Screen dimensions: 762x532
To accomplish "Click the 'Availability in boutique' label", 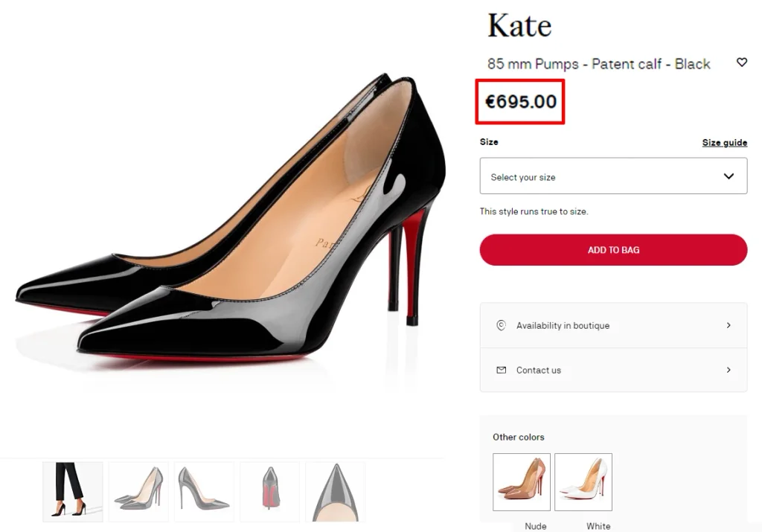I will pyautogui.click(x=563, y=325).
